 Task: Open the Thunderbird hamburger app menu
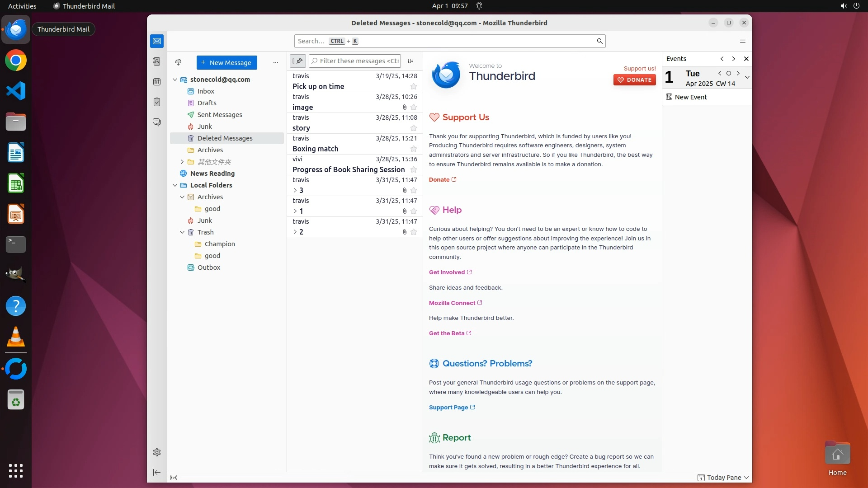tap(742, 41)
